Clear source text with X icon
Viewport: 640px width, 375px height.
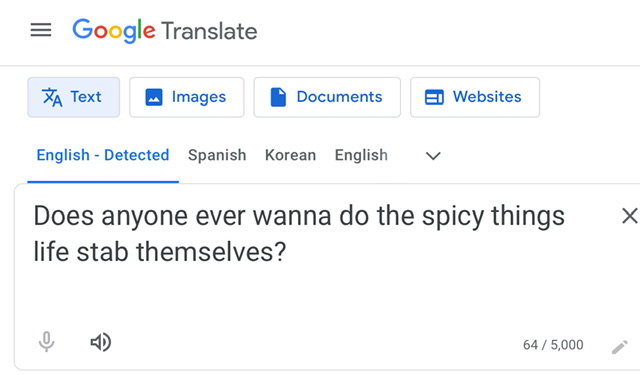click(x=629, y=216)
